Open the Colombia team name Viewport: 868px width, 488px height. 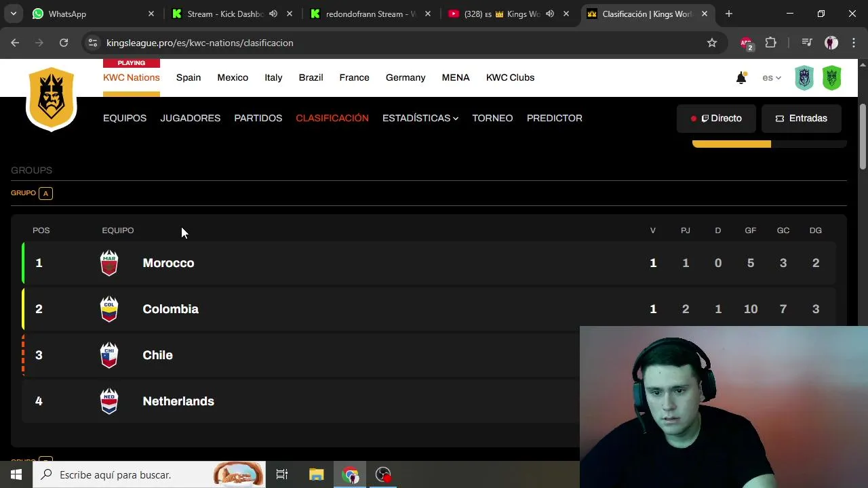(x=170, y=309)
